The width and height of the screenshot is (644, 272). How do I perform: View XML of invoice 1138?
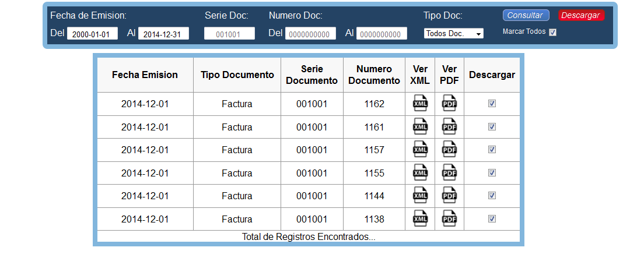click(x=420, y=219)
